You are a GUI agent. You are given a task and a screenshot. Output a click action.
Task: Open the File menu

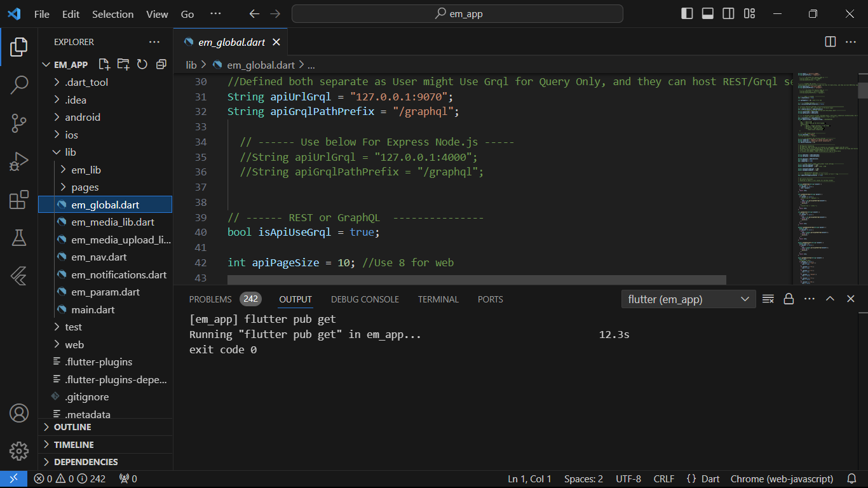pyautogui.click(x=41, y=14)
